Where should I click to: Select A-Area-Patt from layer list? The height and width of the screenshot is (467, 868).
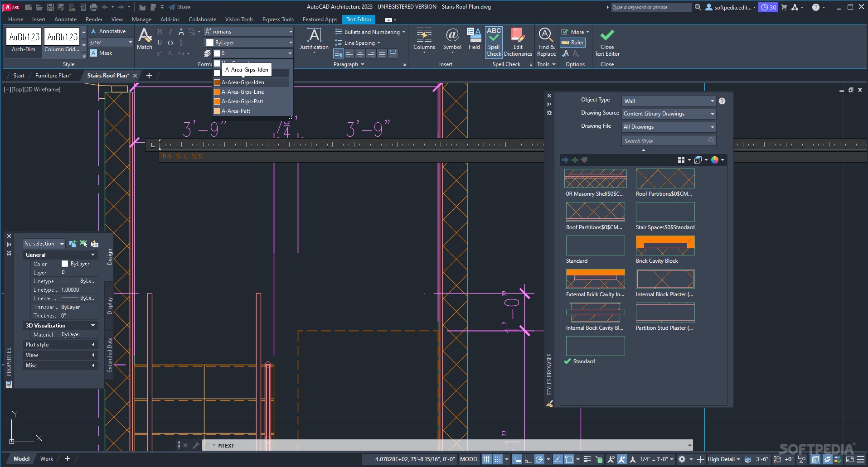click(251, 111)
